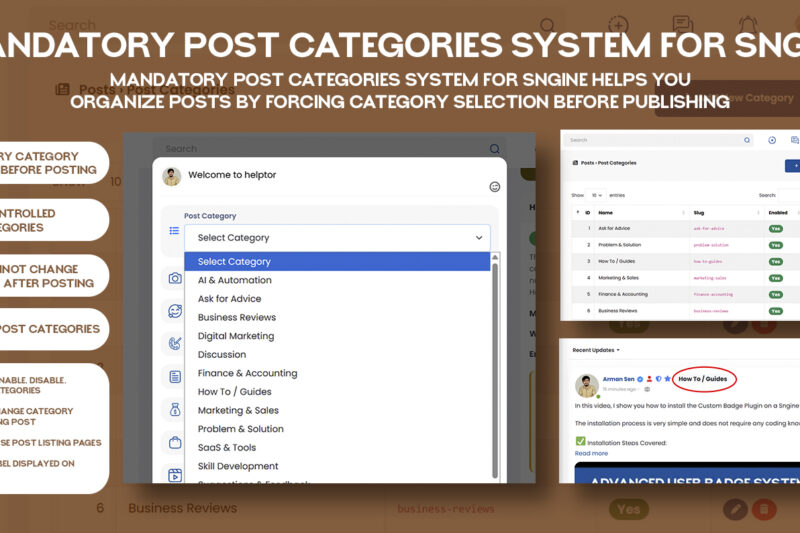Click the Yes badge in Ask for Advice row
Image resolution: width=800 pixels, height=533 pixels.
[x=776, y=229]
